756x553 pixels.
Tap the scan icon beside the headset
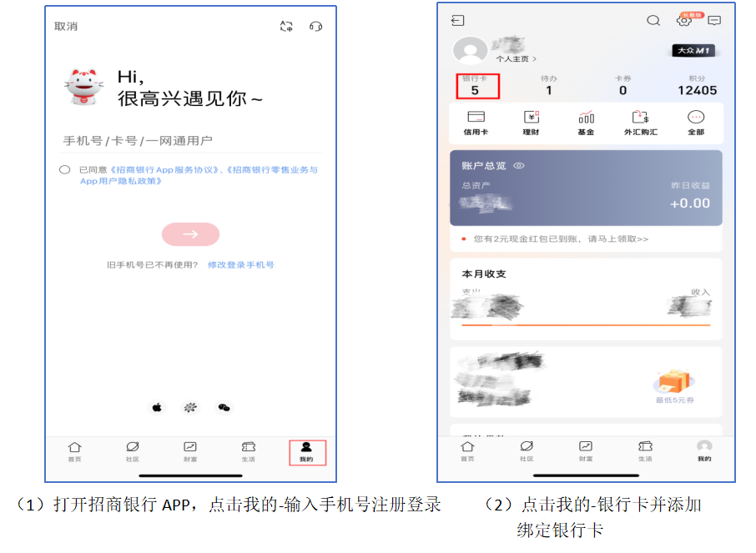coord(286,27)
